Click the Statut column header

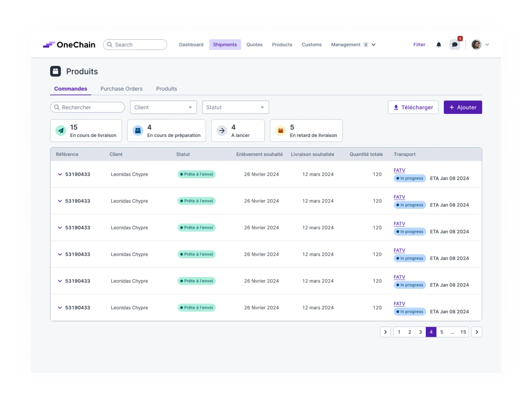(183, 154)
